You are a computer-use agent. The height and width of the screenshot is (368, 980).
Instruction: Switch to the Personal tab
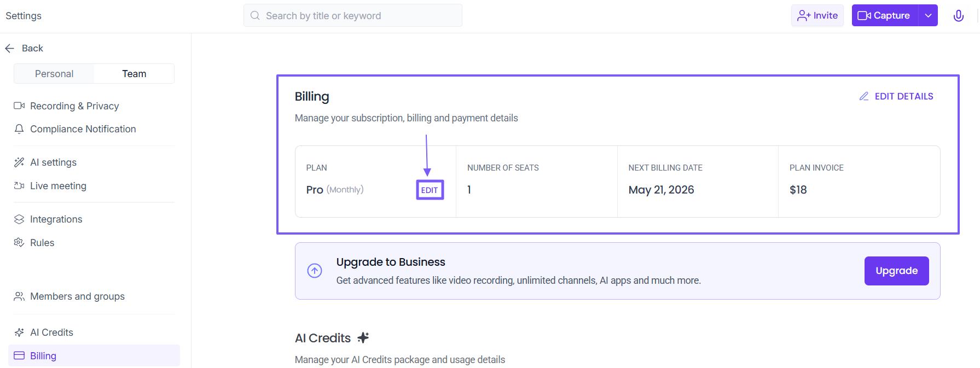click(x=54, y=74)
